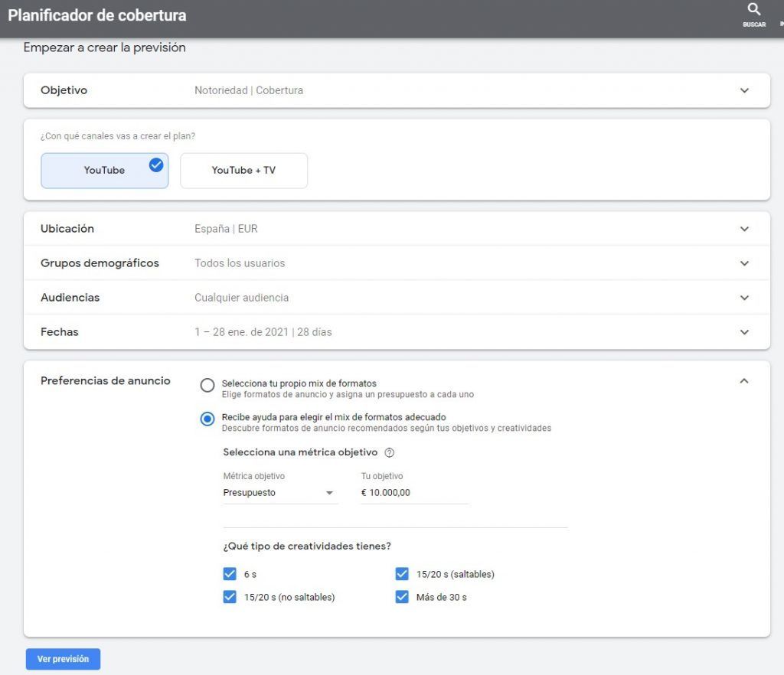
Task: Open the search (Buscar) magnifier icon
Action: [753, 9]
